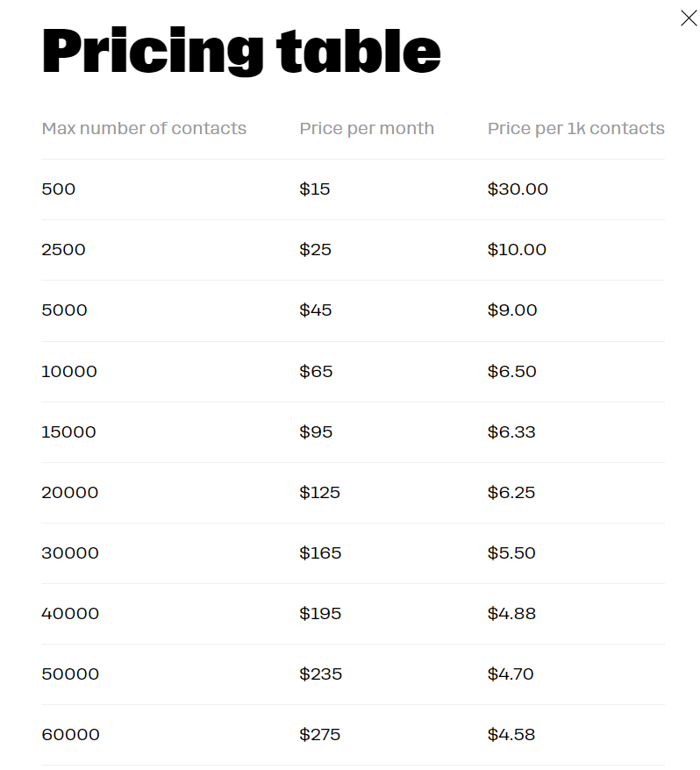Click the $275 price for 60000 contacts
This screenshot has height=770, width=700.
321,735
